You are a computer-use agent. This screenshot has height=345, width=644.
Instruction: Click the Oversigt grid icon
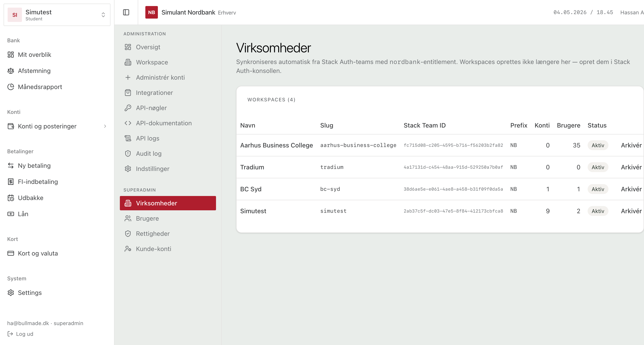(x=128, y=47)
